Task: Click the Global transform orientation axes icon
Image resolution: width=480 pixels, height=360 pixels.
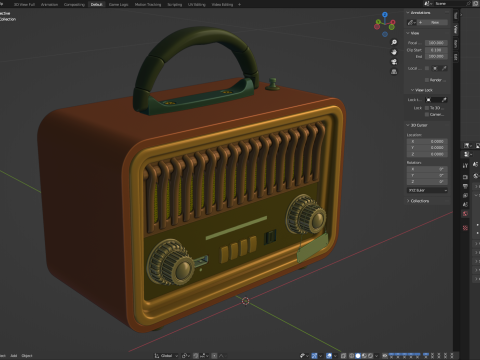Action: tap(156, 356)
